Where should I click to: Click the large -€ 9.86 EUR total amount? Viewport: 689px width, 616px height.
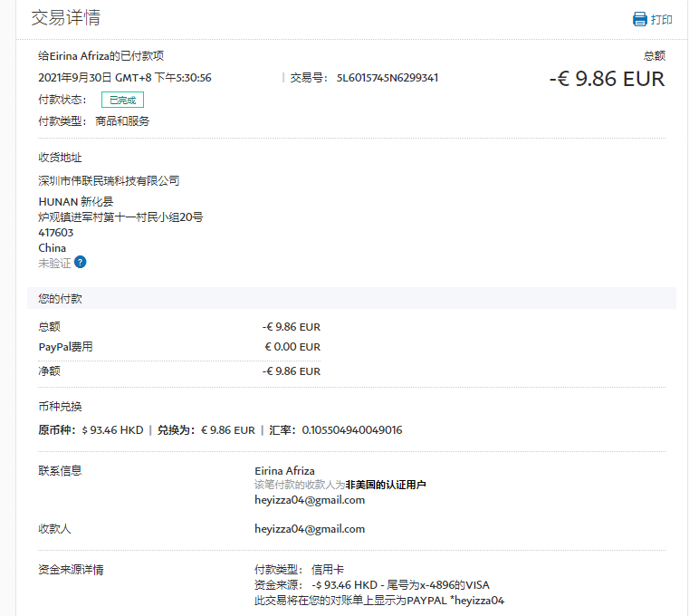[x=607, y=79]
